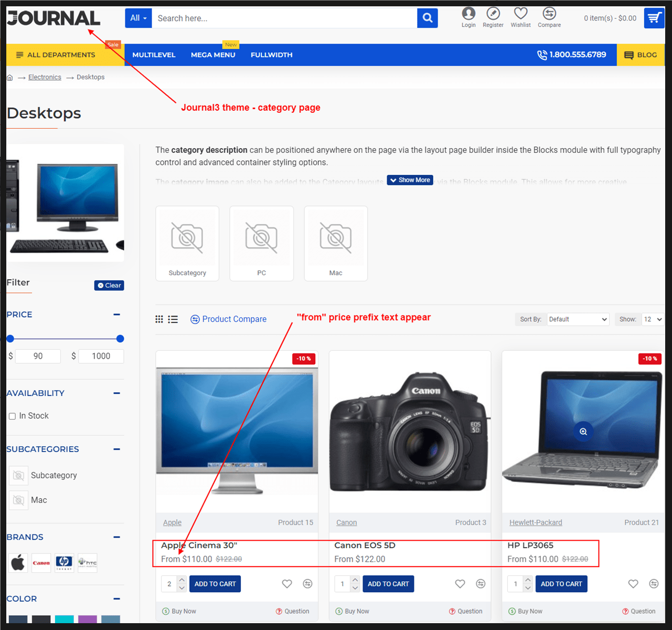The width and height of the screenshot is (672, 630).
Task: Collapse the Brands filter section
Action: pos(116,537)
